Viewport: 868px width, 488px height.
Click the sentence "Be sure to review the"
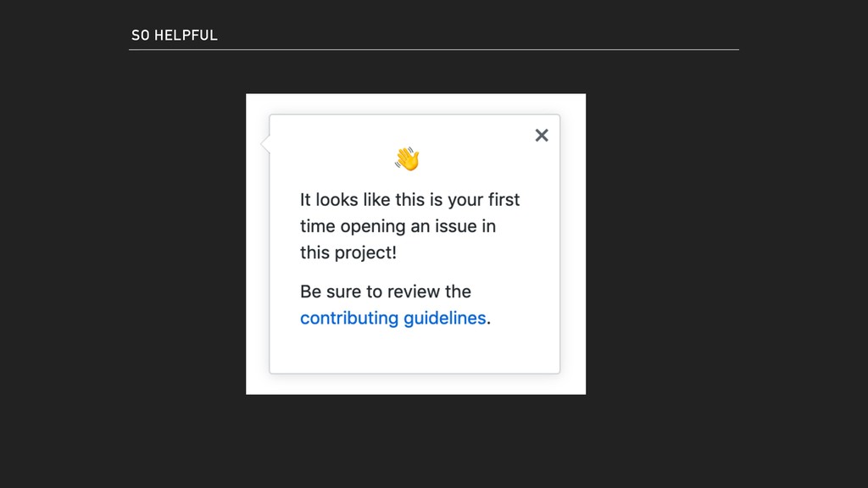coord(386,291)
